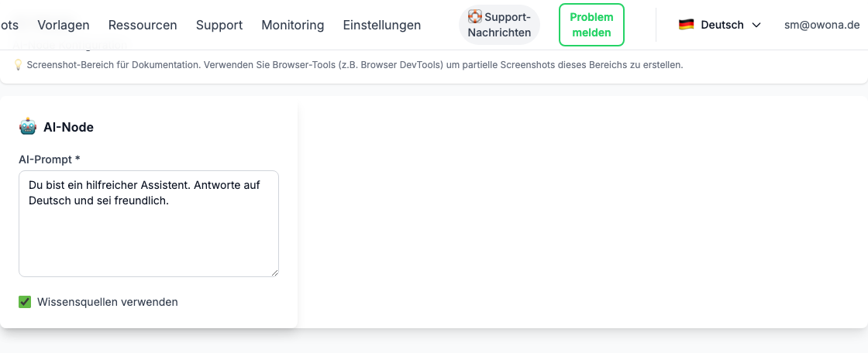The image size is (868, 353).
Task: Select Support in the top navigation
Action: [219, 25]
